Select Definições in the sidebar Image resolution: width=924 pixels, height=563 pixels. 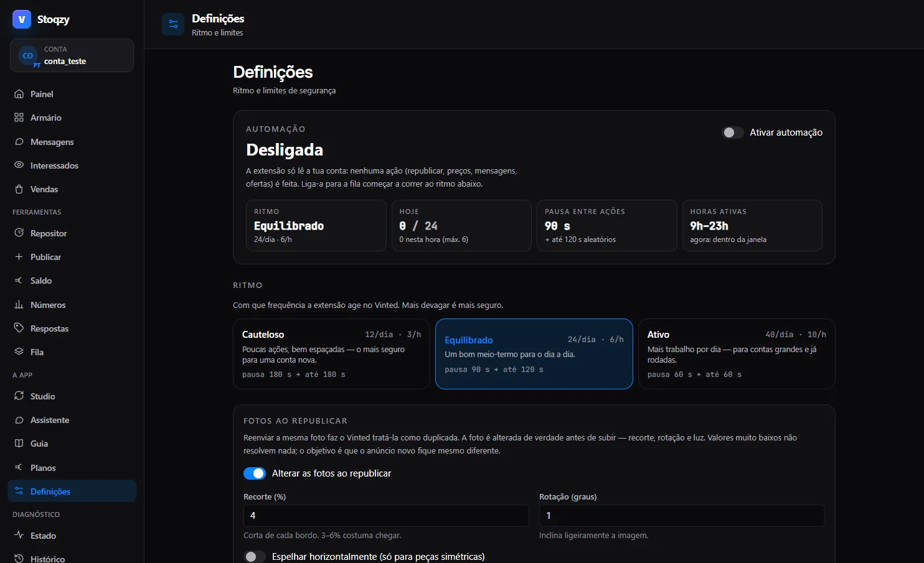(x=72, y=491)
